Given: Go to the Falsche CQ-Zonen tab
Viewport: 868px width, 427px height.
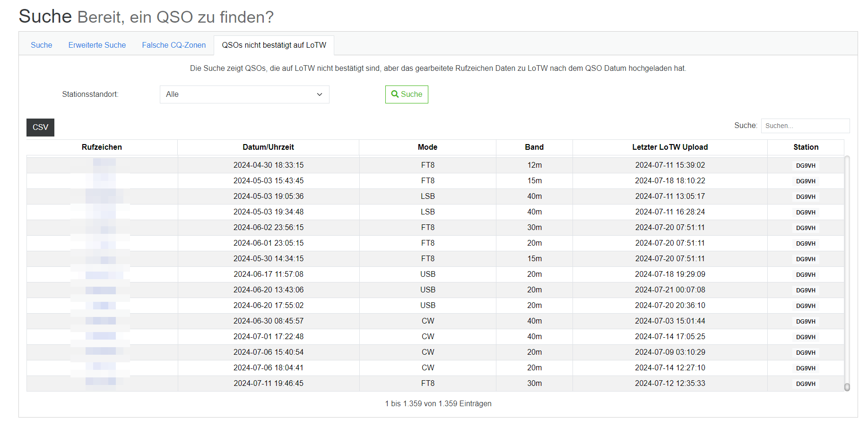Looking at the screenshot, I should [x=174, y=45].
